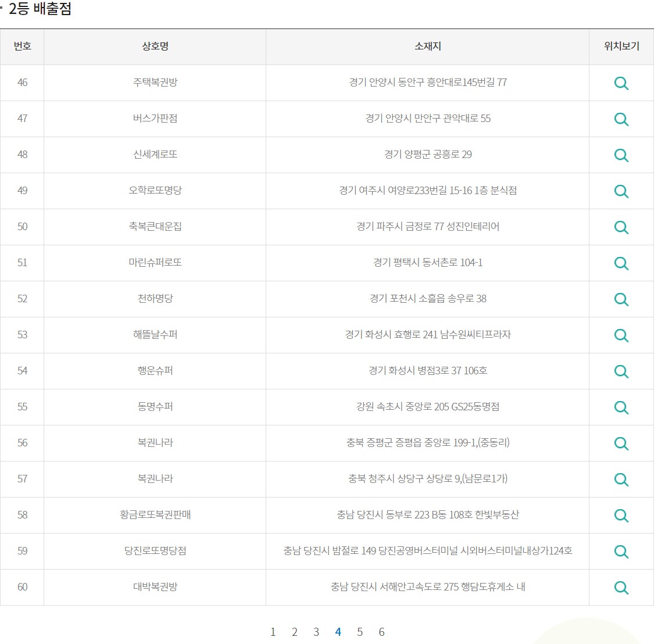Click row number 60
Screen dimensions: 654x644
tap(22, 587)
